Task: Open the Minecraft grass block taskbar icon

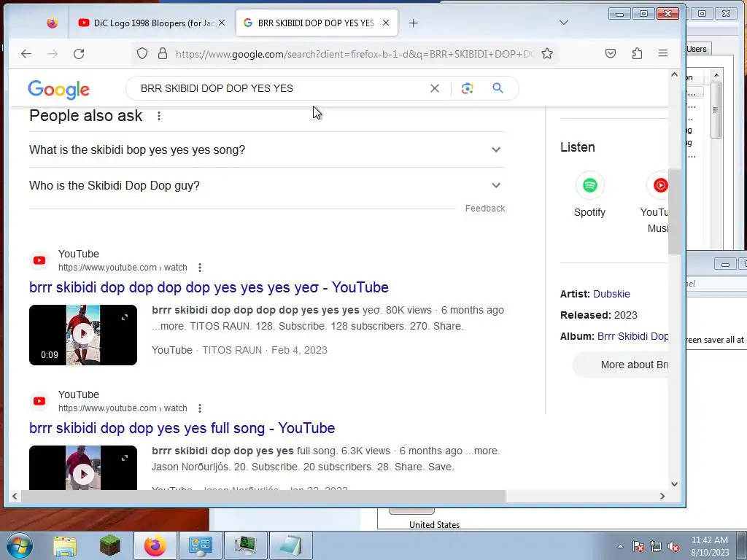Action: pyautogui.click(x=110, y=545)
